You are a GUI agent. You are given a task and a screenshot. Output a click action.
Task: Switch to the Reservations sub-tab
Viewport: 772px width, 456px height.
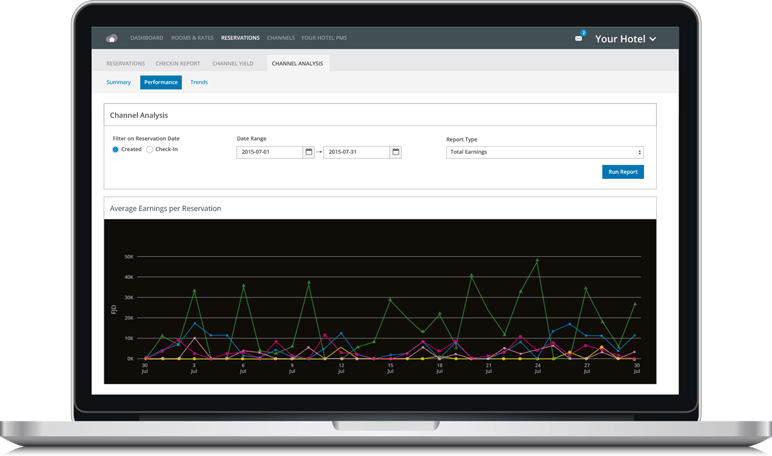(x=126, y=64)
